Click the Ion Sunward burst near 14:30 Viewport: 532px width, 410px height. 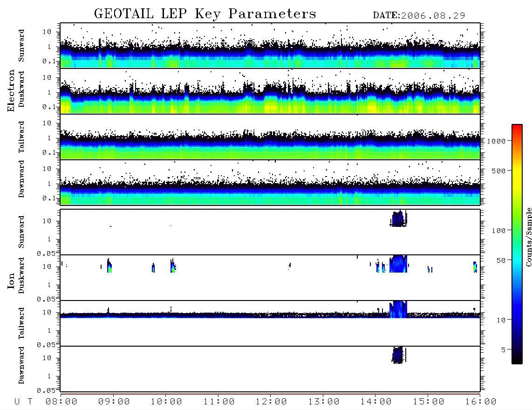[x=398, y=219]
